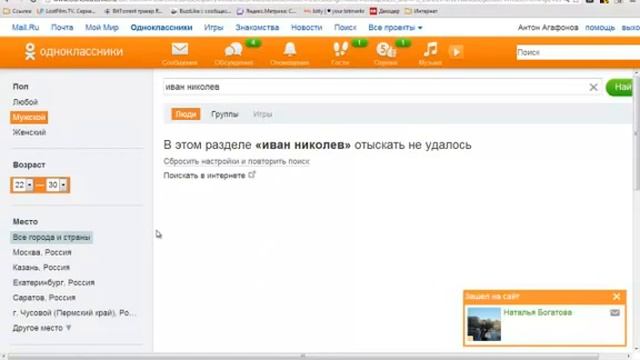
Task: Select 'Женский' gender filter
Action: click(x=29, y=132)
